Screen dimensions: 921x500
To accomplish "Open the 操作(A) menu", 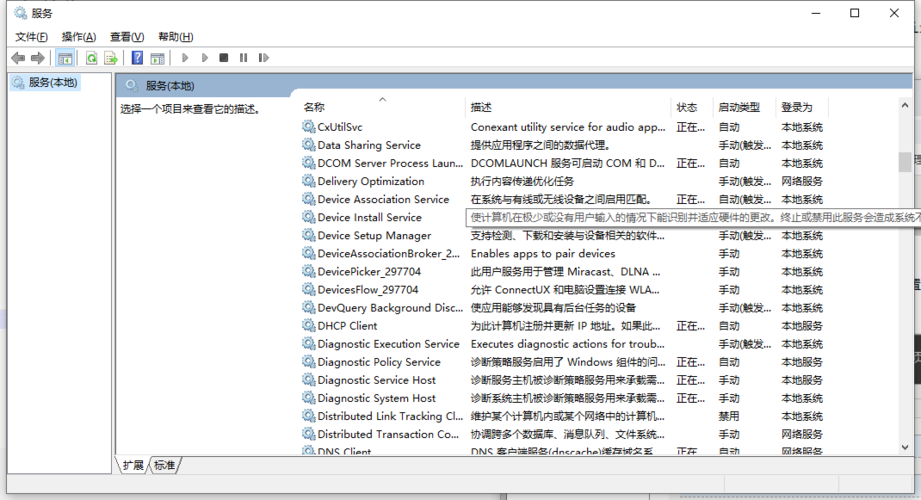I will pyautogui.click(x=79, y=36).
